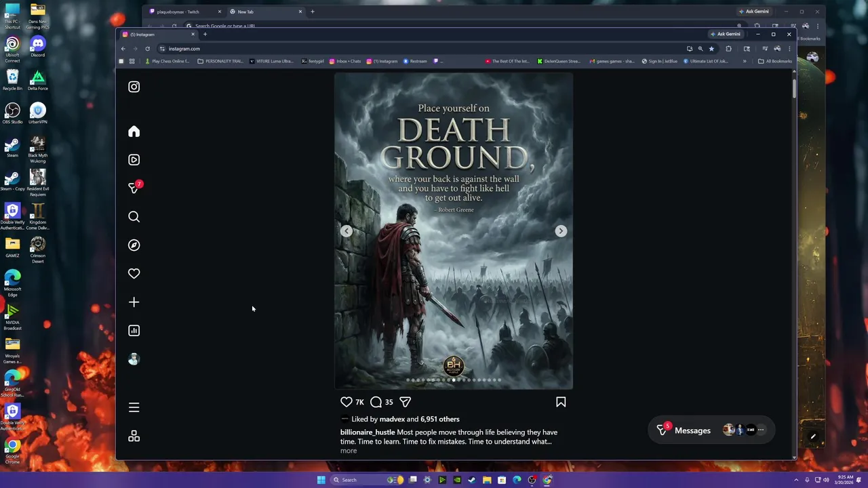868x488 pixels.
Task: Go to Instagram Home feed icon
Action: 134,131
